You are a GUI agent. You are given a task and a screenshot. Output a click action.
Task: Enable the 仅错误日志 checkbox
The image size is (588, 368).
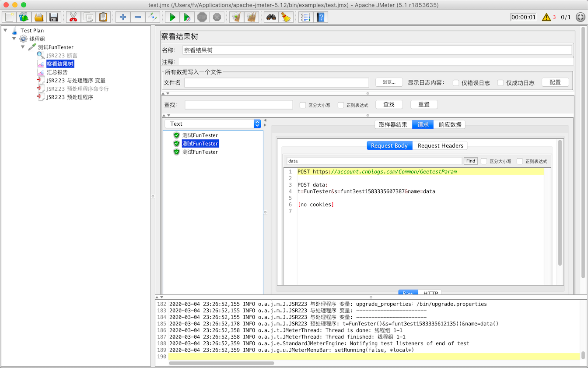(x=456, y=83)
